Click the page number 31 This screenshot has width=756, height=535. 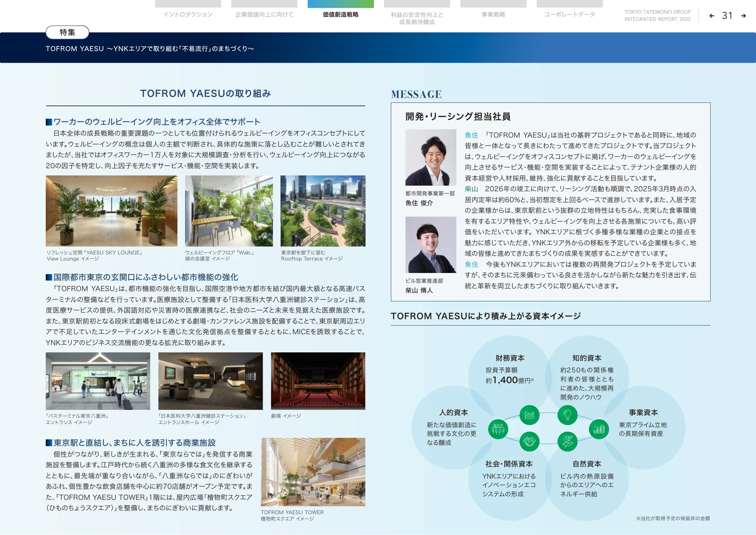pos(727,16)
